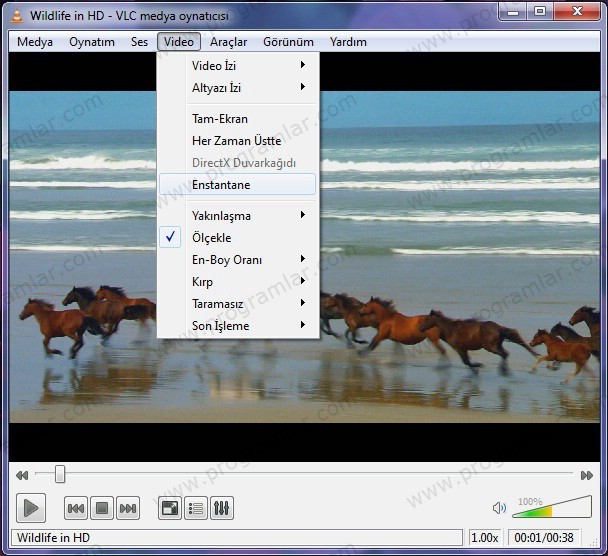Expand the Son İşleme submenu
Image resolution: width=608 pixels, height=556 pixels.
point(238,326)
